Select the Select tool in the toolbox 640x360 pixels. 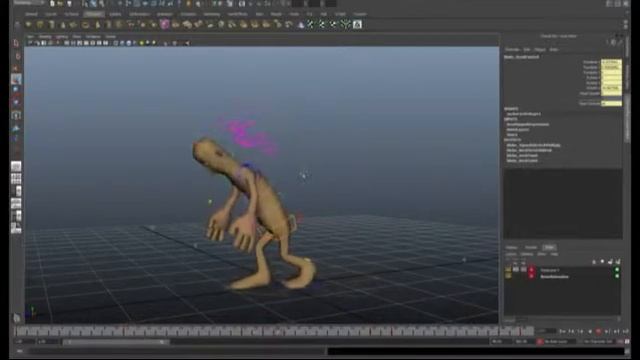click(16, 43)
